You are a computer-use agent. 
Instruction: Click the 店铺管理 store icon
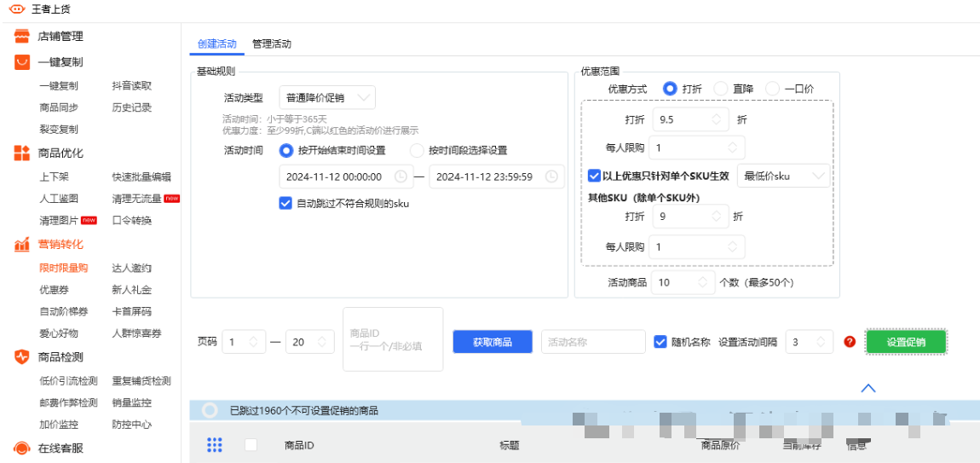coord(22,37)
